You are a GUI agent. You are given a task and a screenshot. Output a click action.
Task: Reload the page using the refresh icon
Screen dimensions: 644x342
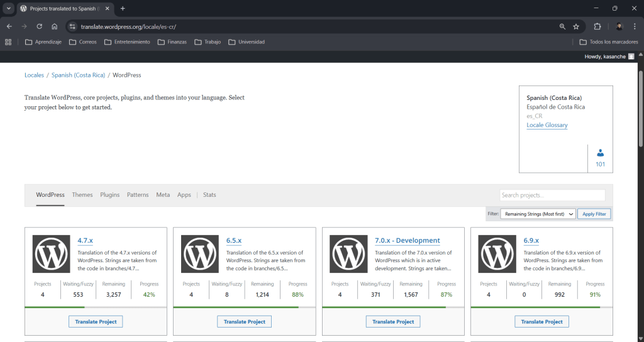(39, 26)
